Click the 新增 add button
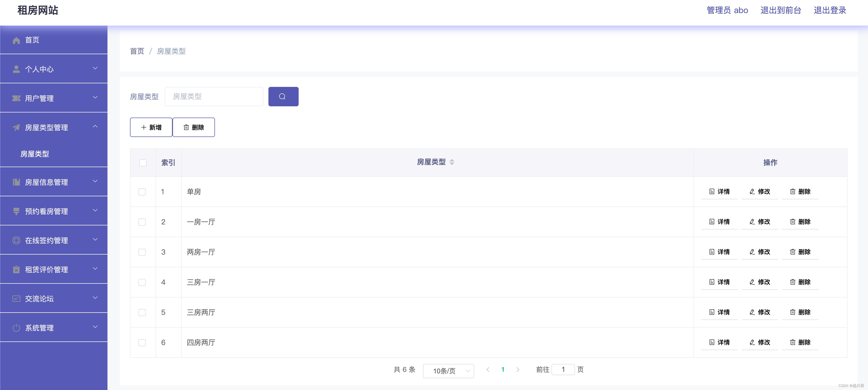Image resolution: width=868 pixels, height=390 pixels. pyautogui.click(x=151, y=127)
